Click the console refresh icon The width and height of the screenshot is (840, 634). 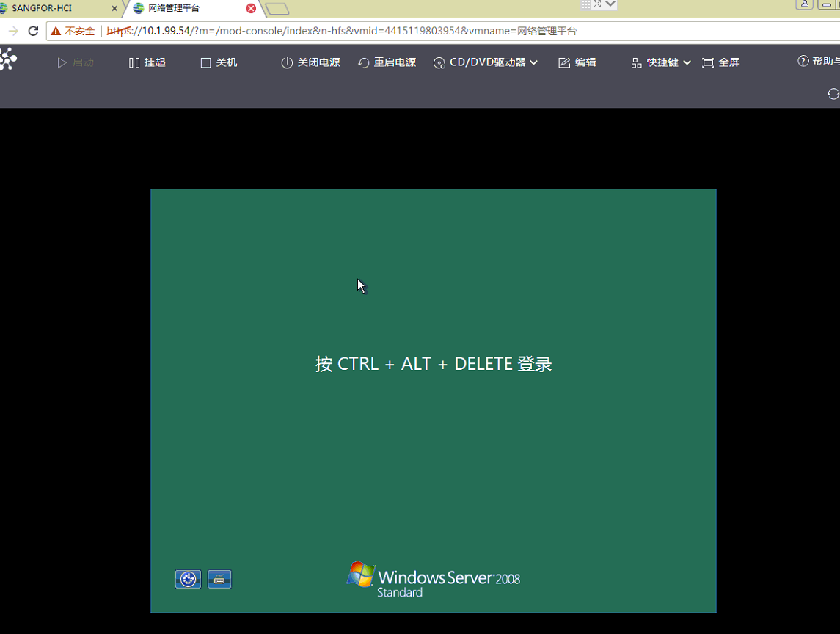tap(833, 94)
